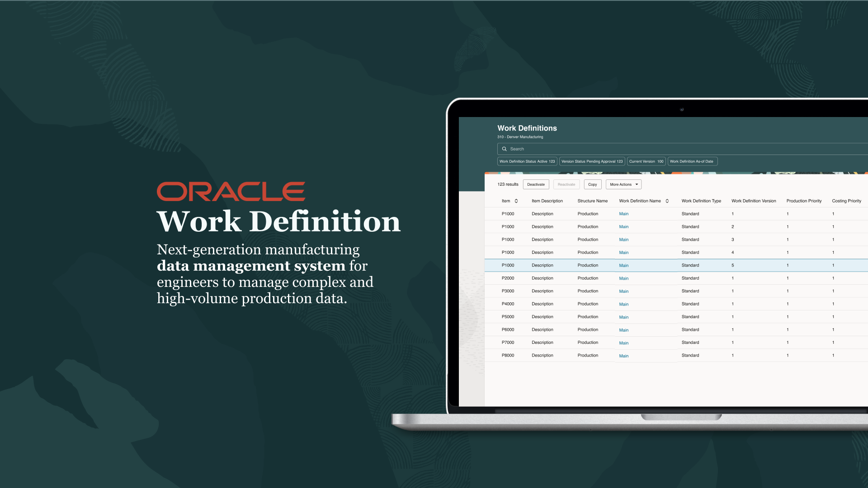Click the search magnifier icon

click(504, 149)
